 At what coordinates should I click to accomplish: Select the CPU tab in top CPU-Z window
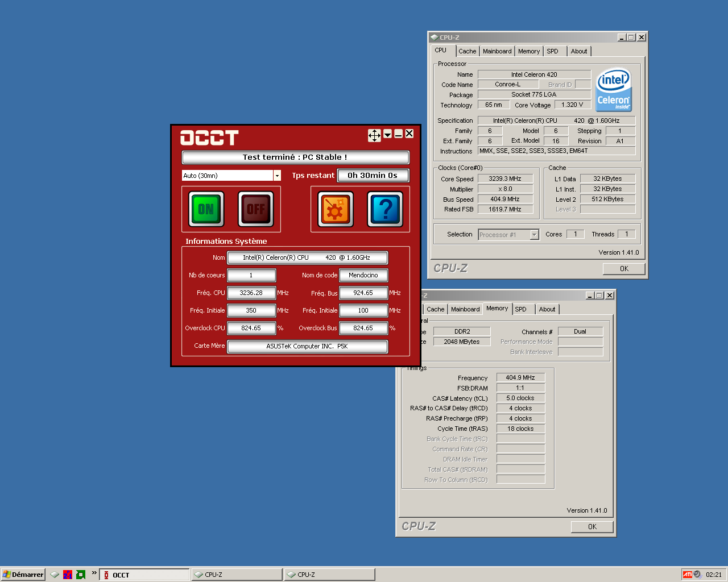point(441,51)
